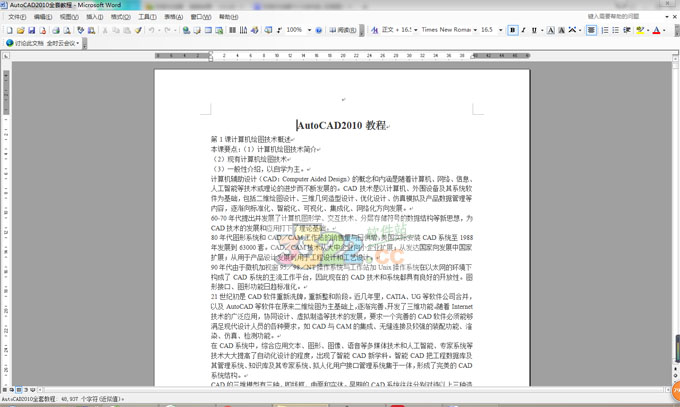The width and height of the screenshot is (680, 407).
Task: Click the Columns layout icon
Action: point(232,30)
